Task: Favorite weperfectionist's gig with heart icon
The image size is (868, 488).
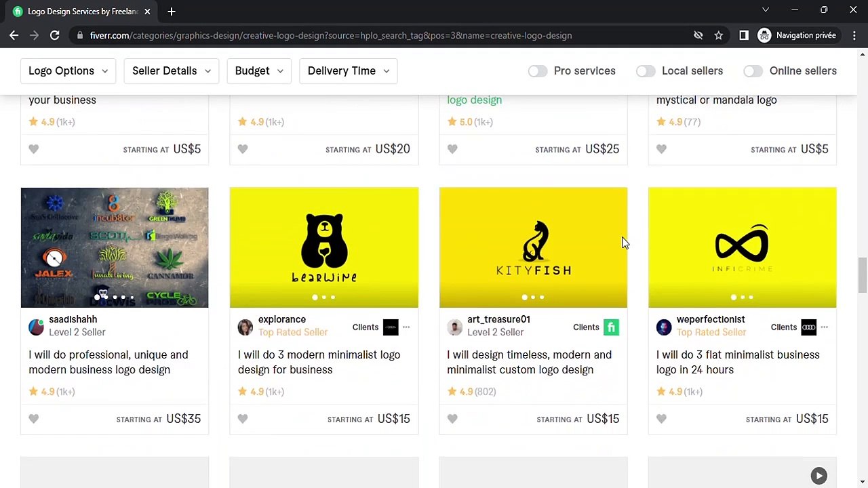Action: click(x=661, y=419)
